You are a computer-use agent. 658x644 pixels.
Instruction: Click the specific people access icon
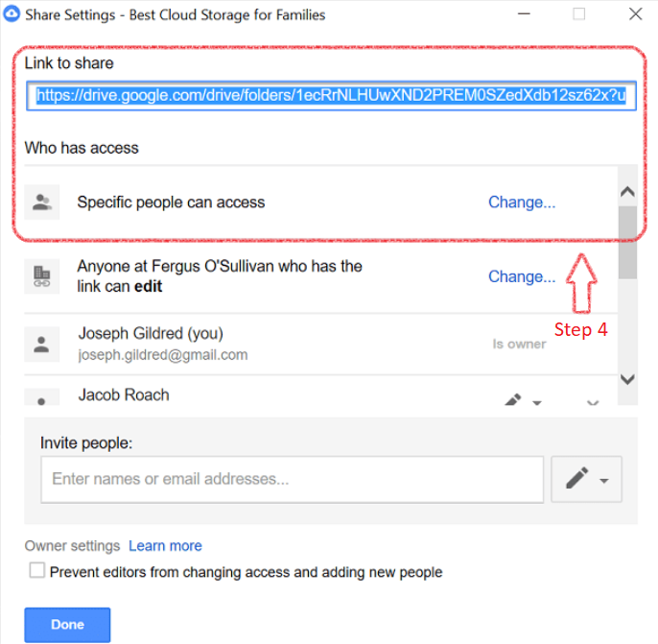(42, 202)
